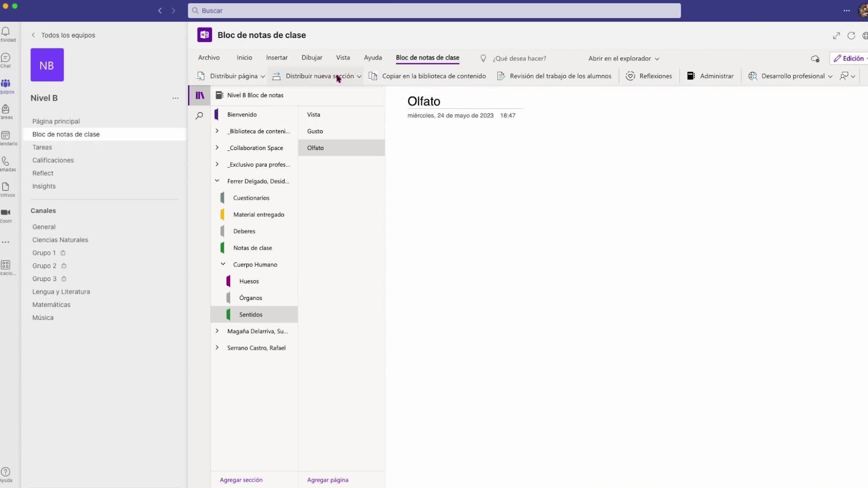Image resolution: width=868 pixels, height=488 pixels.
Task: Open the Dibujar ribbon tab
Action: pos(311,57)
